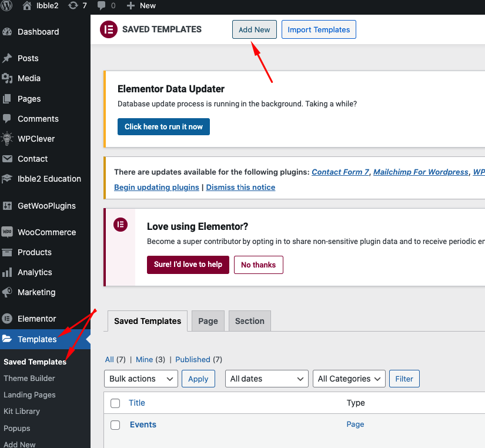485x448 pixels.
Task: Click the Type column header
Action: point(356,403)
